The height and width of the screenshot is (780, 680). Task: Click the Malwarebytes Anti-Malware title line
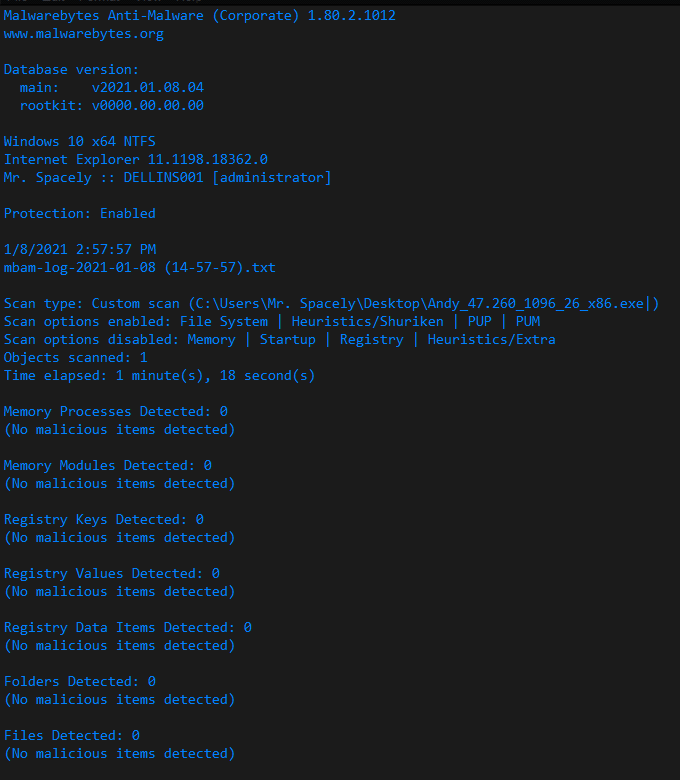click(199, 15)
